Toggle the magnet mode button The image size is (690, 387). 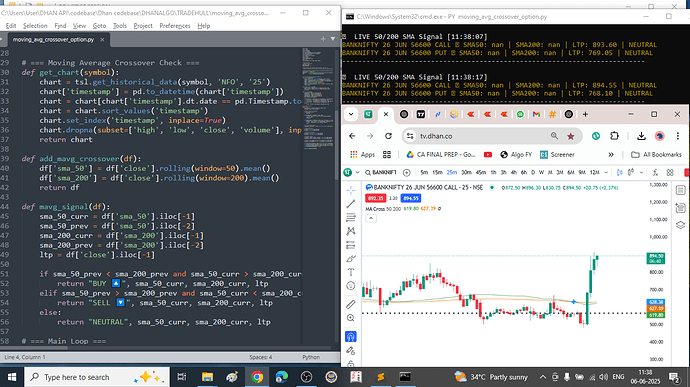tap(351, 337)
